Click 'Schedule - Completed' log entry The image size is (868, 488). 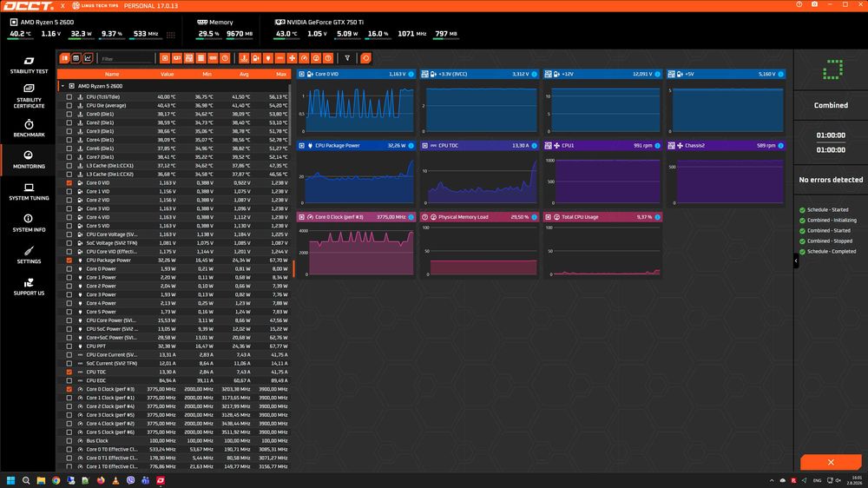(x=831, y=252)
